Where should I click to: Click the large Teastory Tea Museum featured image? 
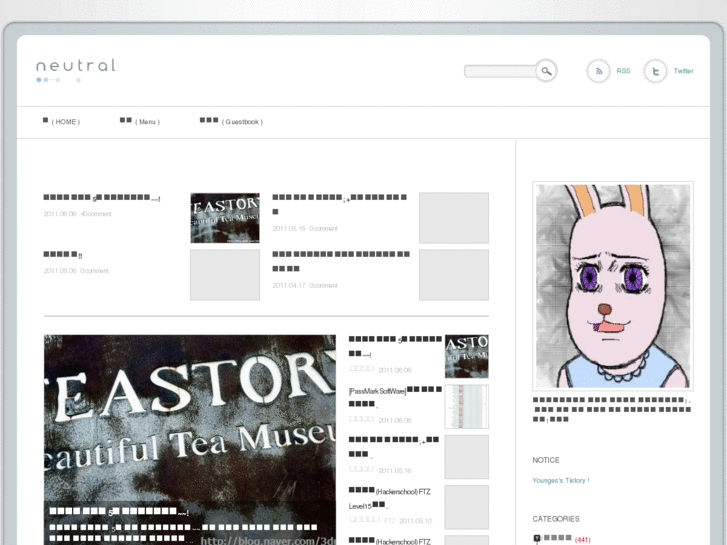click(190, 417)
